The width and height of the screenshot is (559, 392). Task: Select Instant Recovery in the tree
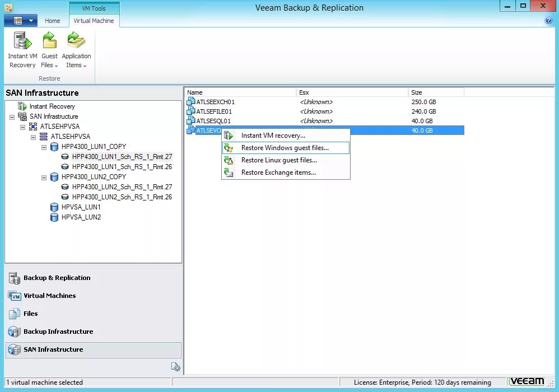click(52, 106)
